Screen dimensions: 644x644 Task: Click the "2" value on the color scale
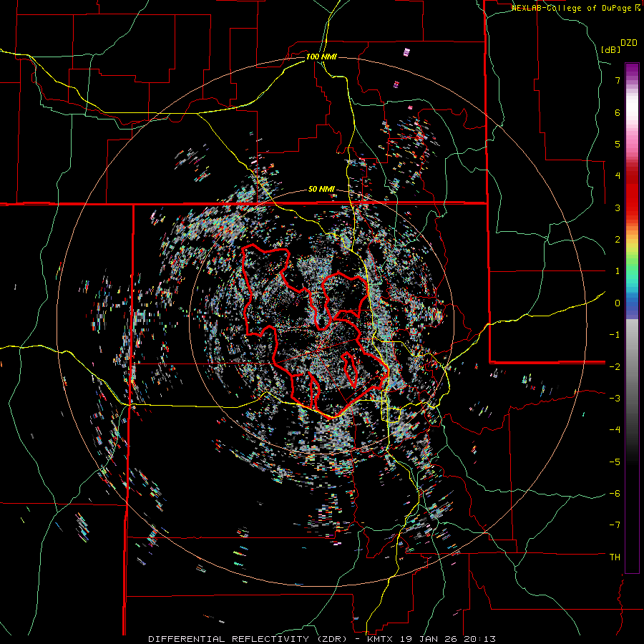(618, 239)
